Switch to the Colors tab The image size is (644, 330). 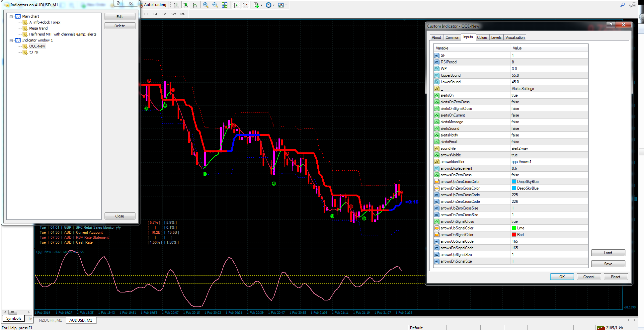(x=482, y=38)
